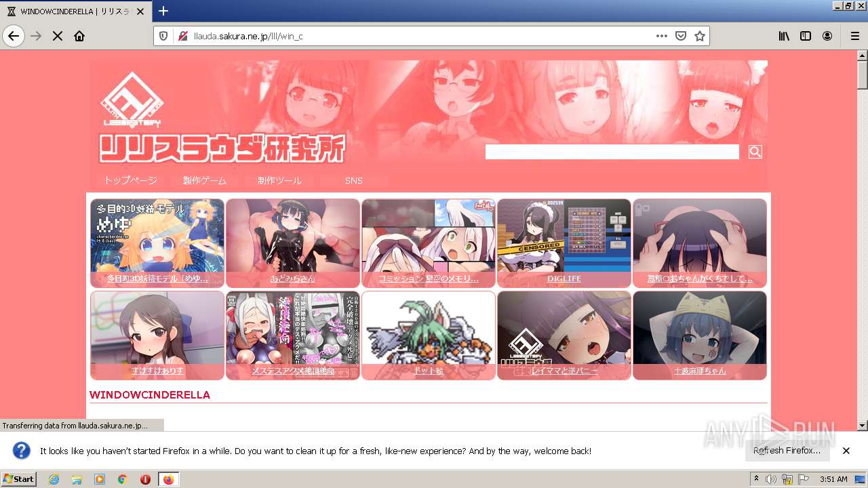Click the WINDOWCINDERELLA heading text
The width and height of the screenshot is (868, 488).
click(x=150, y=395)
